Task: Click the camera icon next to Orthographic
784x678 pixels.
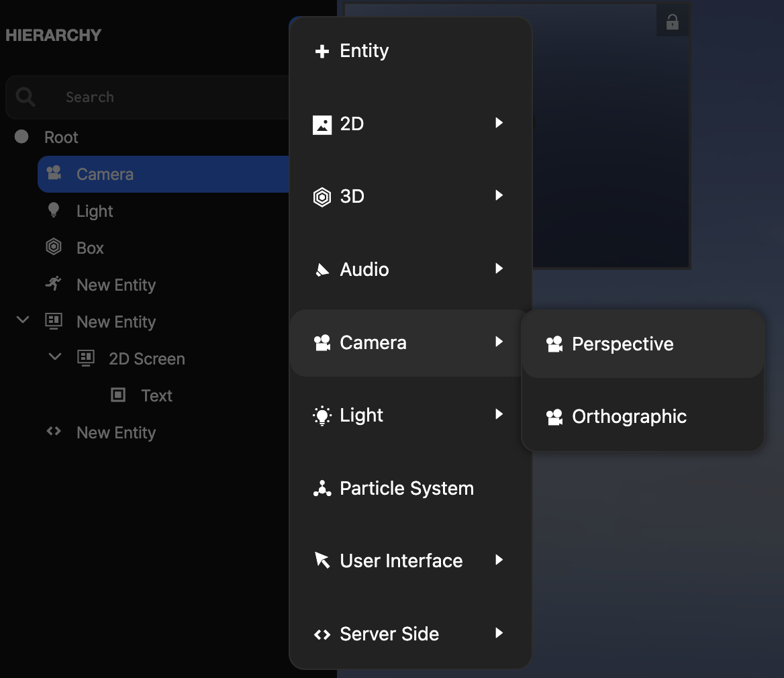Action: coord(554,417)
